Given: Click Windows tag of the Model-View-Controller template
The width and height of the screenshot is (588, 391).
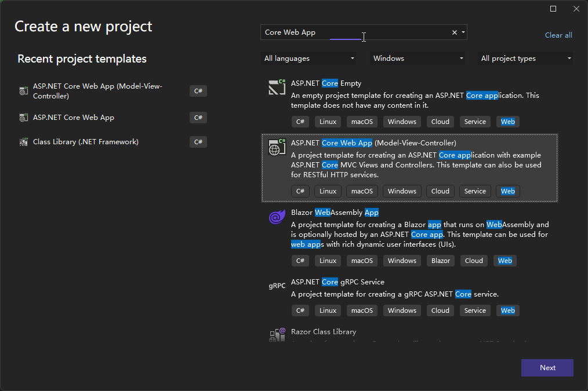Looking at the screenshot, I should tap(402, 191).
